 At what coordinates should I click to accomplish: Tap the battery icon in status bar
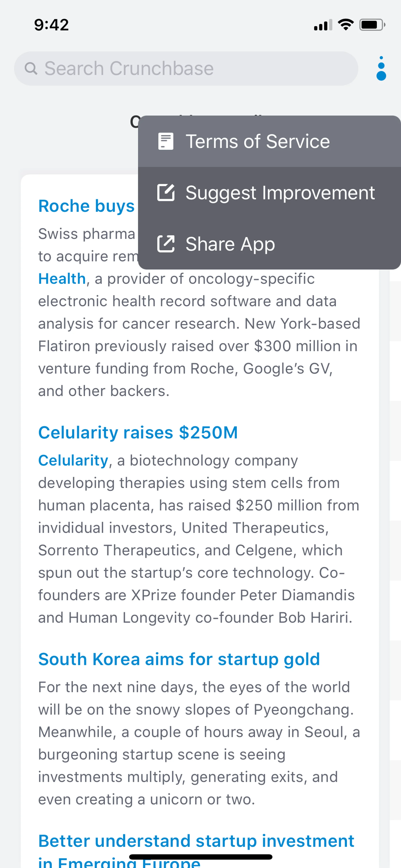click(372, 25)
